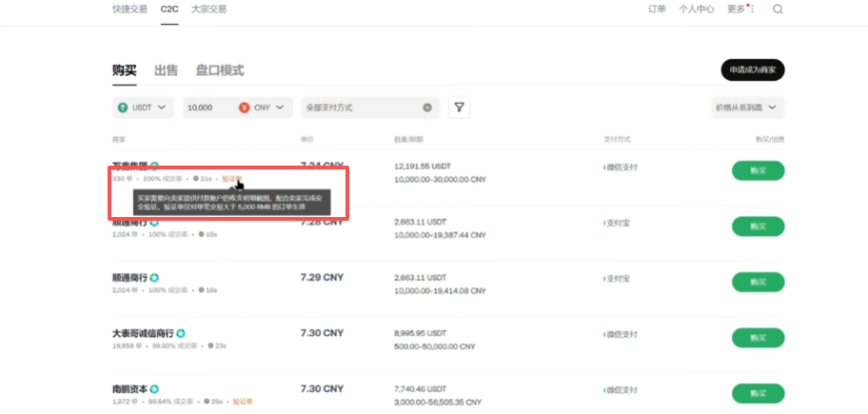
Task: Open the 全部支付方式 payment method selector
Action: tap(370, 108)
